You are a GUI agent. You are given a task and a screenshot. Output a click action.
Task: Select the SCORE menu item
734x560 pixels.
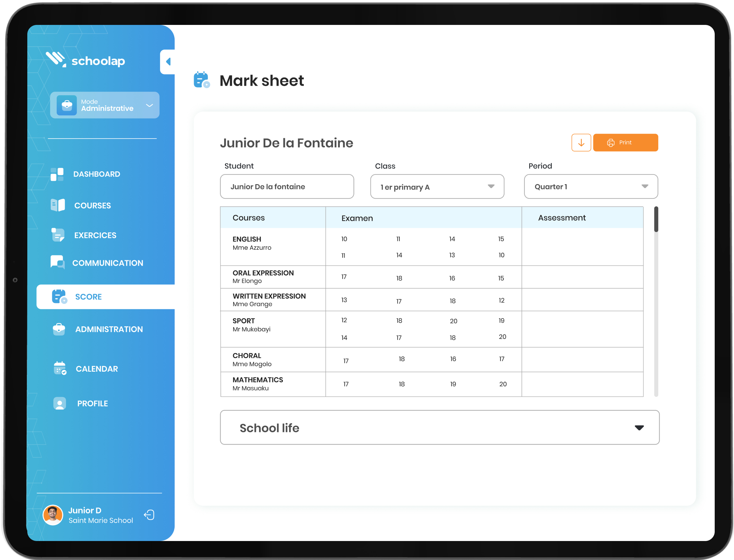(x=88, y=297)
